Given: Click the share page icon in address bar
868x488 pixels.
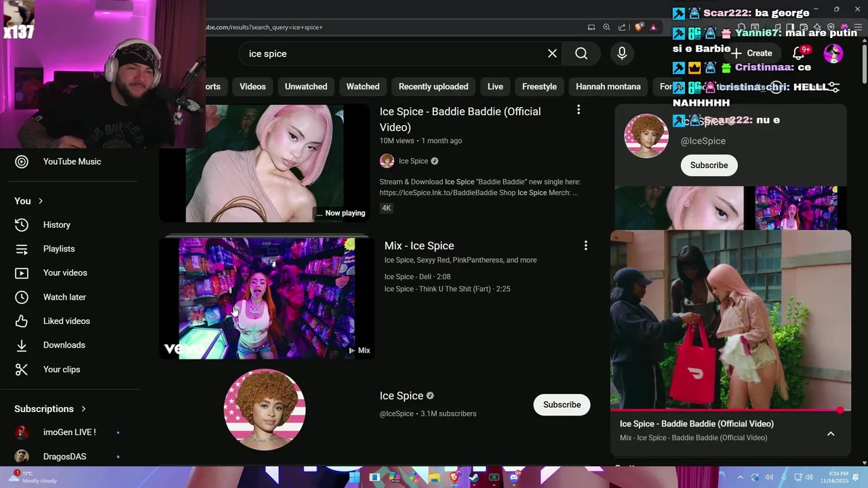Looking at the screenshot, I should point(622,27).
